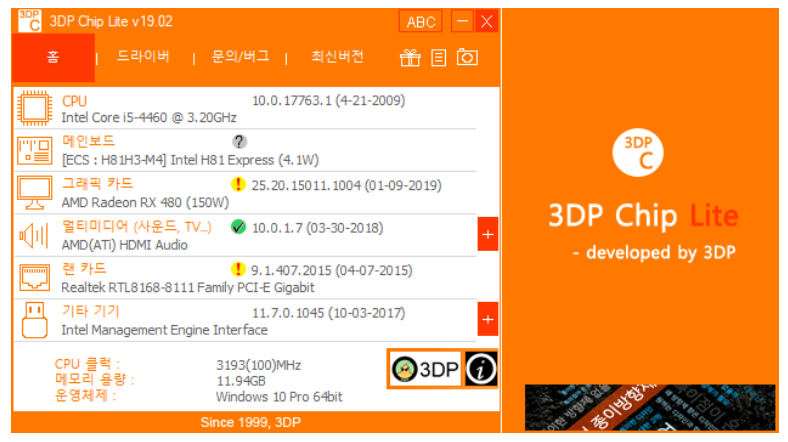Click the 3DP Chip Lite v19.02 title
This screenshot has width=788, height=442.
(x=111, y=22)
